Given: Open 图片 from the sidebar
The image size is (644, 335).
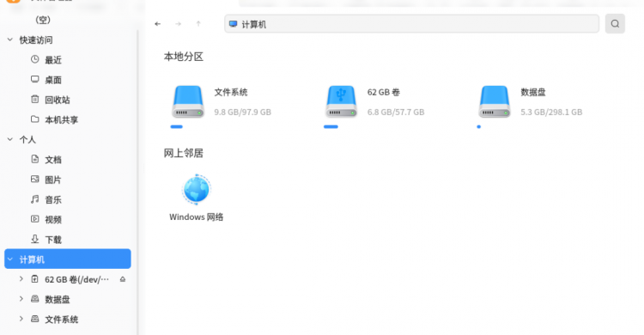Looking at the screenshot, I should (53, 180).
